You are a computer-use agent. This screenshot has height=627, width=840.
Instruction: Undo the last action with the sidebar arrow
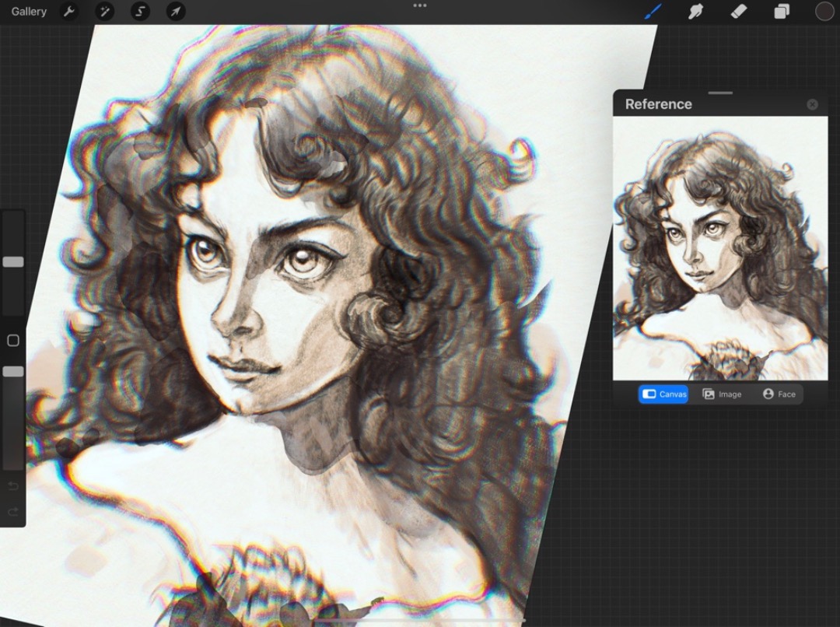pyautogui.click(x=13, y=486)
